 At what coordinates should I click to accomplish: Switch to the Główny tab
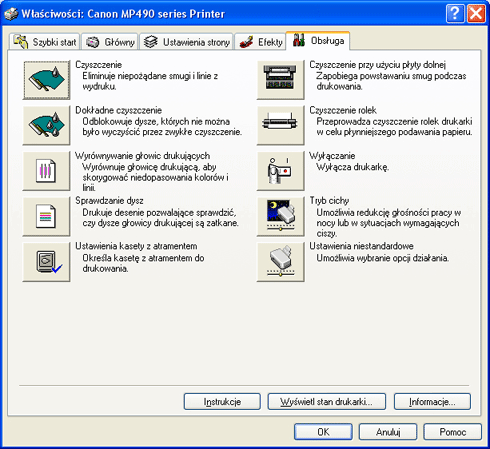(110, 42)
